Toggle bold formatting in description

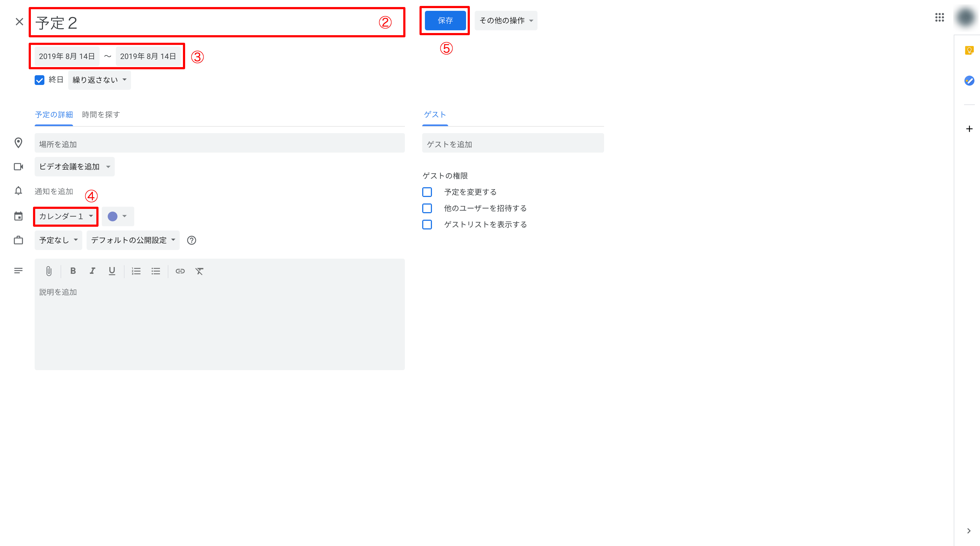point(73,271)
